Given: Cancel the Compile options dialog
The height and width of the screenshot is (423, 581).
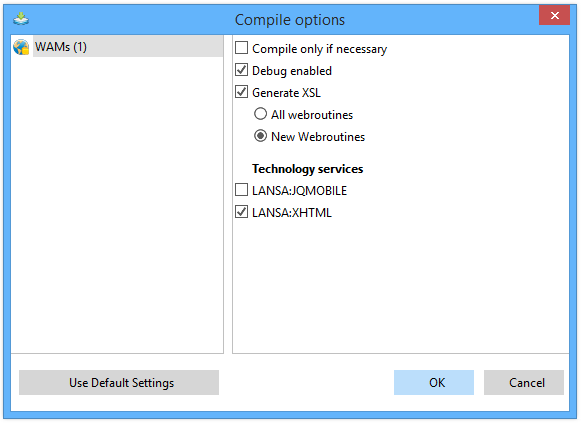Looking at the screenshot, I should (524, 382).
